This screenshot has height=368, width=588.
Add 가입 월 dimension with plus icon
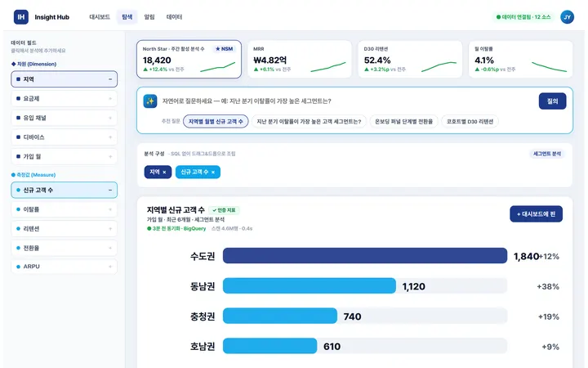coord(110,156)
